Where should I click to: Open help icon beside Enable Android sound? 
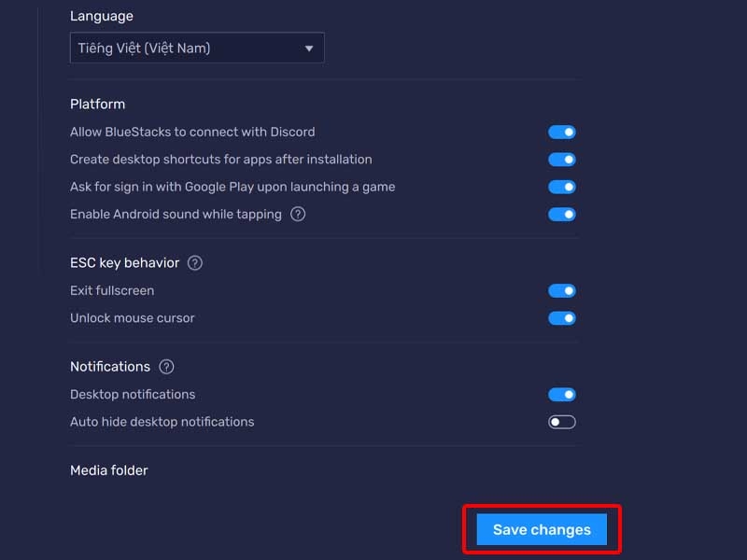click(298, 215)
